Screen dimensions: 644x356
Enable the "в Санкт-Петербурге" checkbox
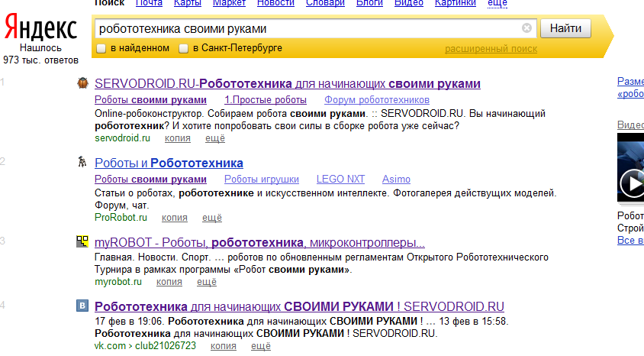[183, 48]
